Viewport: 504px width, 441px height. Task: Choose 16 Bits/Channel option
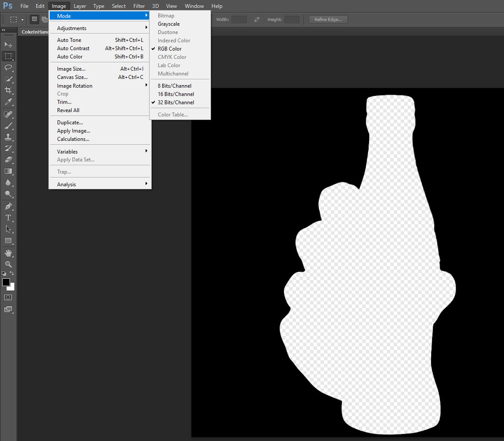click(176, 94)
